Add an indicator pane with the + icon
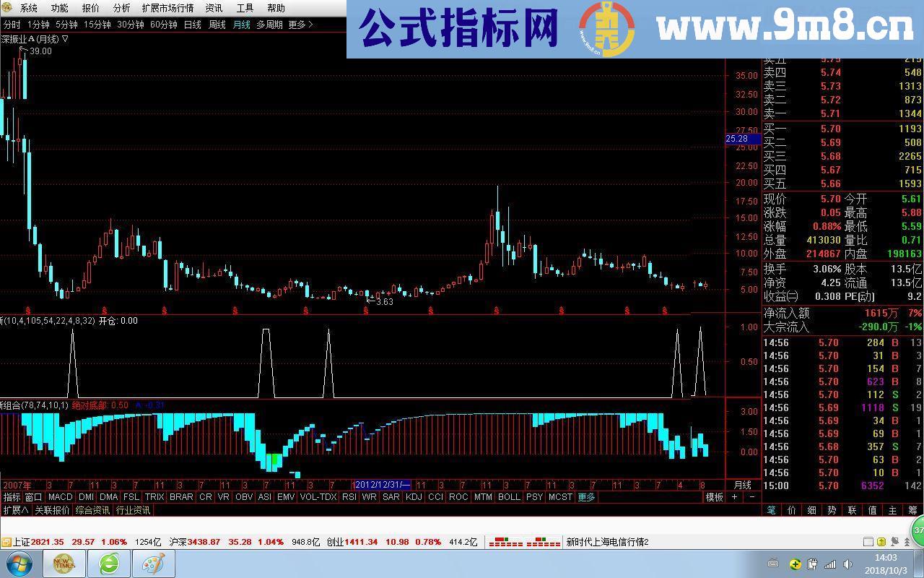 click(733, 497)
